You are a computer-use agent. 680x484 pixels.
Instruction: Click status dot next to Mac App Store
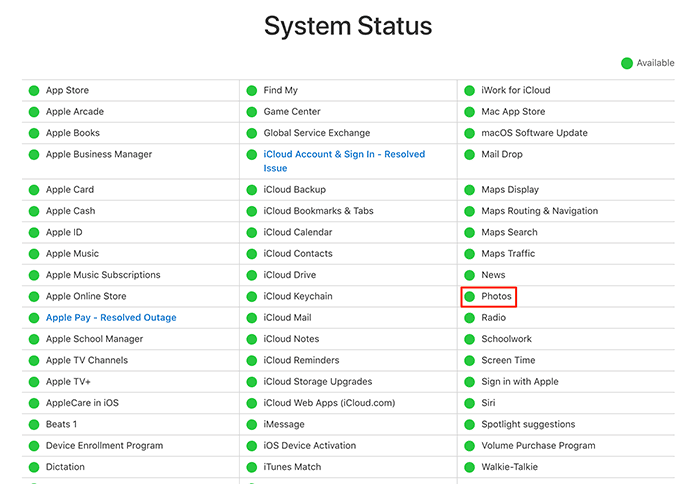click(469, 112)
